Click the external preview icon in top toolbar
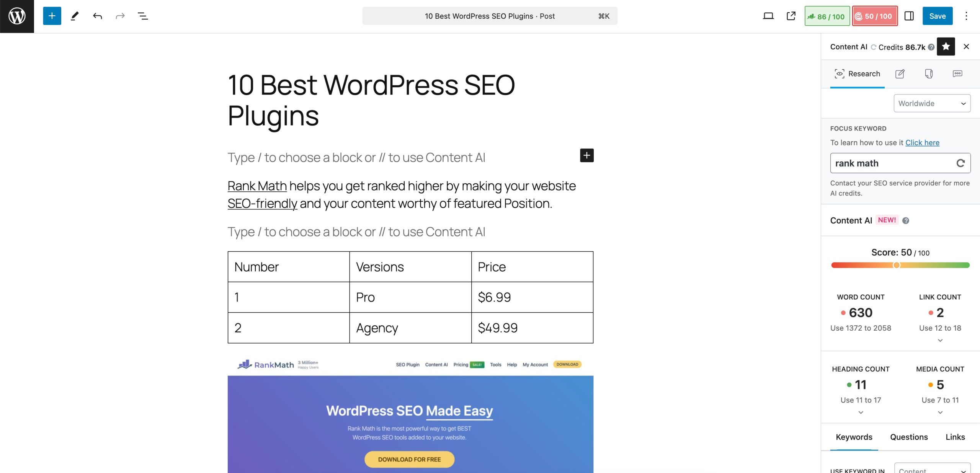The height and width of the screenshot is (473, 980). click(791, 16)
